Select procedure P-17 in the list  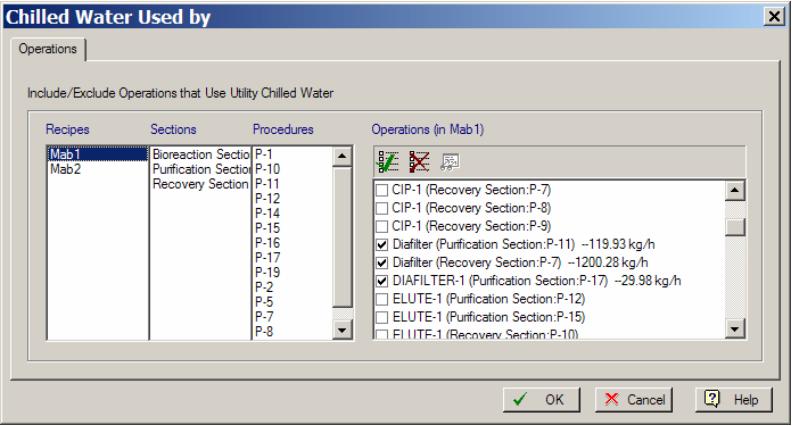click(267, 257)
